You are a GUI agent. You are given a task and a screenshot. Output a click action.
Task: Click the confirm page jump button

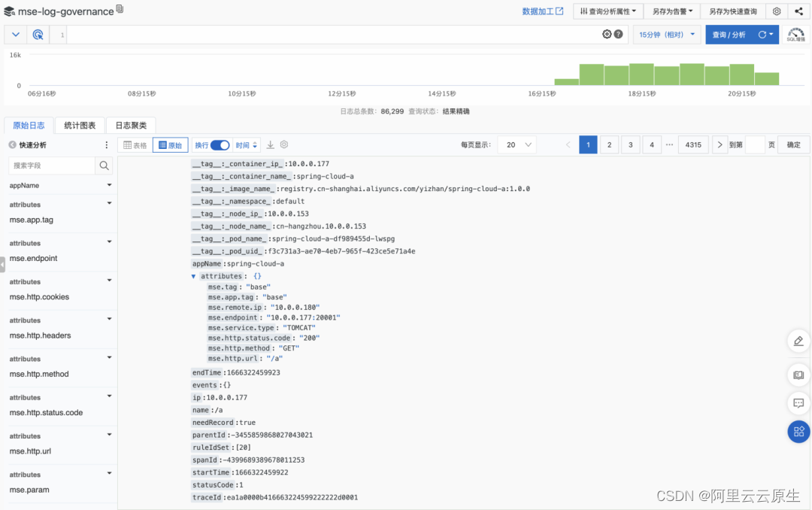pyautogui.click(x=793, y=145)
